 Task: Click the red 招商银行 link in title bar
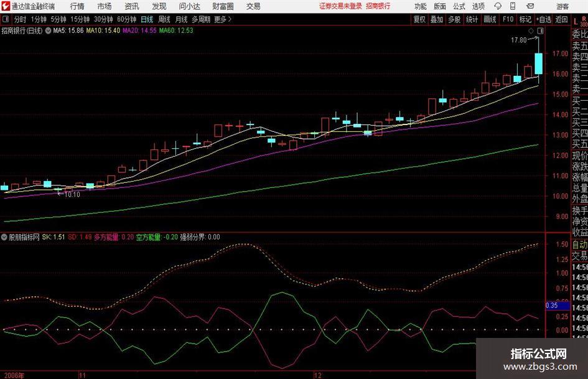click(378, 6)
